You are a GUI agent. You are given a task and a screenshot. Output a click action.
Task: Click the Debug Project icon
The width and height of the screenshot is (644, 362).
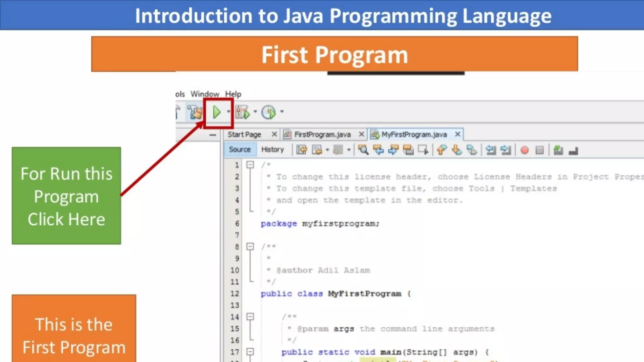[x=242, y=112]
